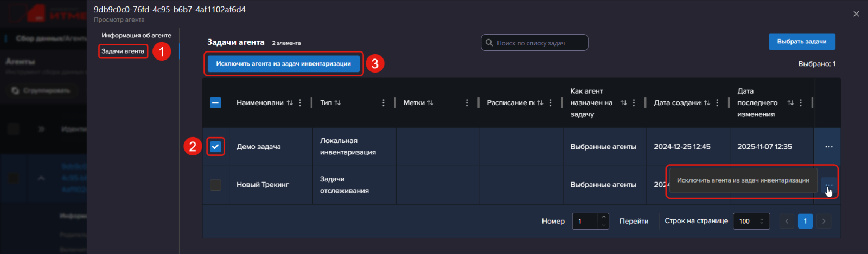Sort by Дата создания column
This screenshot has height=254, width=868.
(x=707, y=103)
